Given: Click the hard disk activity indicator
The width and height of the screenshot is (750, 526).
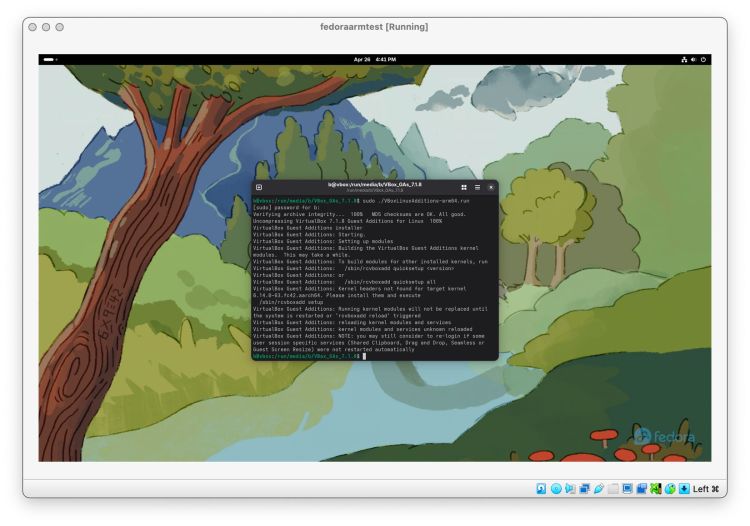Looking at the screenshot, I should 541,488.
